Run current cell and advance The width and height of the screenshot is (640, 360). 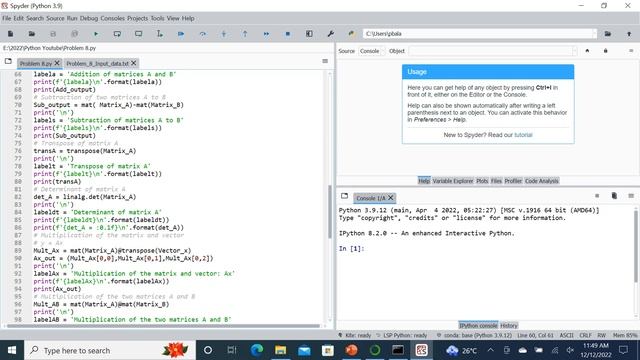click(138, 34)
